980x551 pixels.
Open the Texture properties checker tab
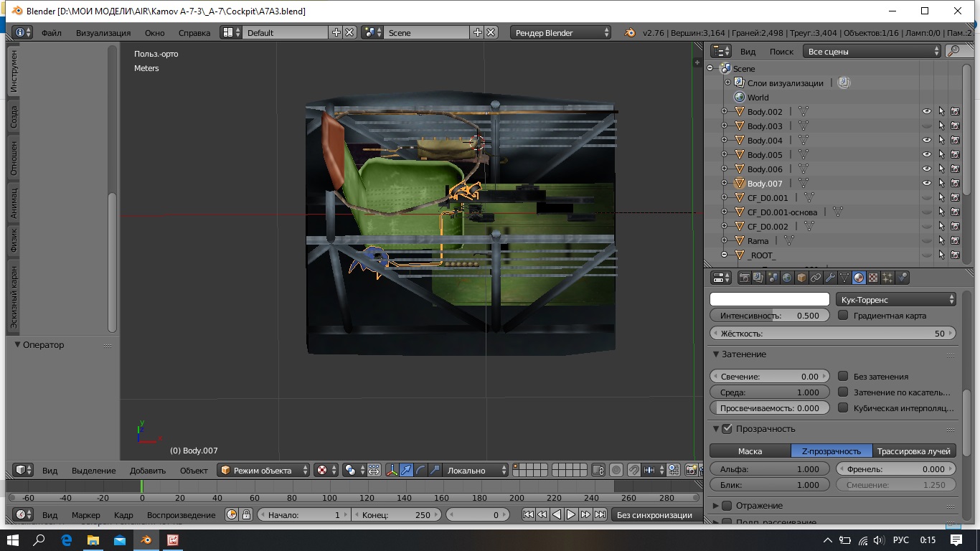pos(873,278)
